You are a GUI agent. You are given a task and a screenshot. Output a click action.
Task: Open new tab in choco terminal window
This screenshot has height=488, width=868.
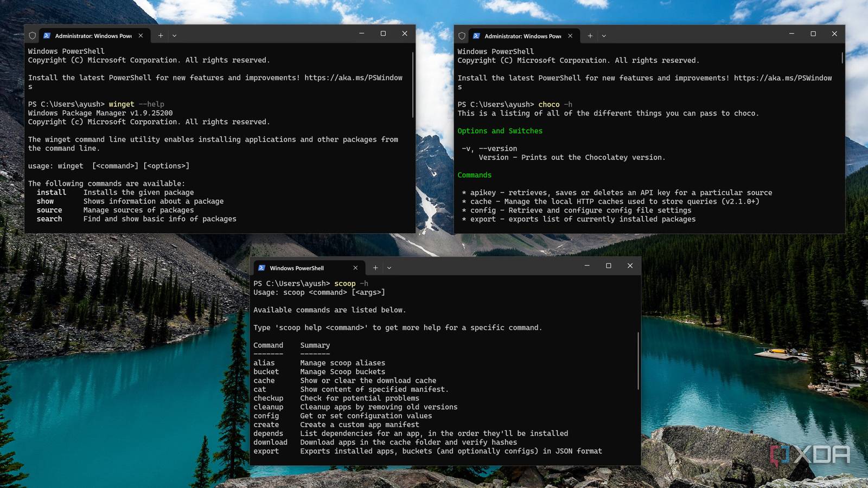590,36
